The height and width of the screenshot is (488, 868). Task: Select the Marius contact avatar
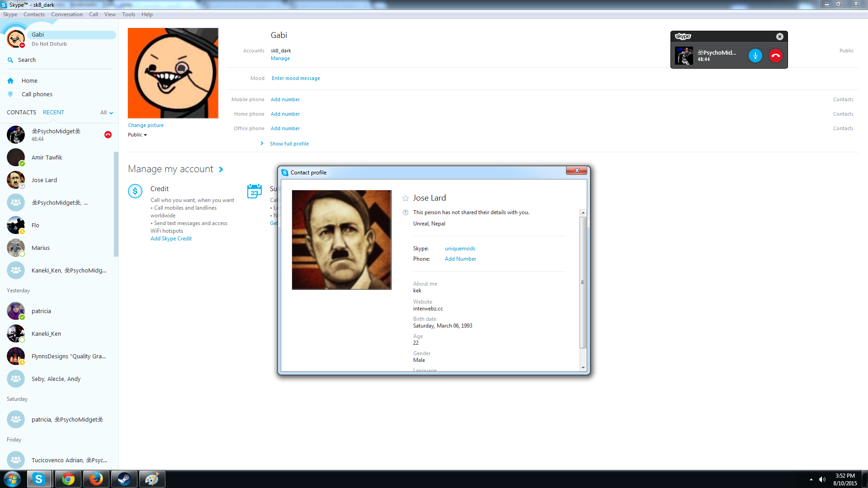point(16,248)
